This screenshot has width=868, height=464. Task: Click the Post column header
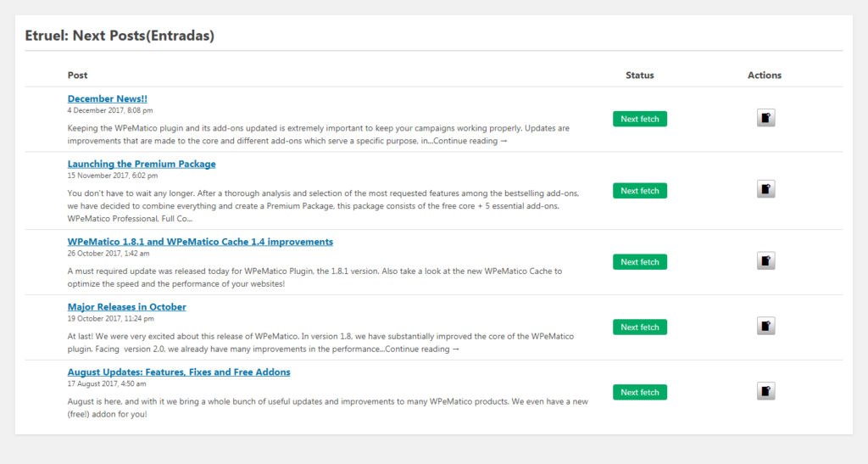(77, 75)
